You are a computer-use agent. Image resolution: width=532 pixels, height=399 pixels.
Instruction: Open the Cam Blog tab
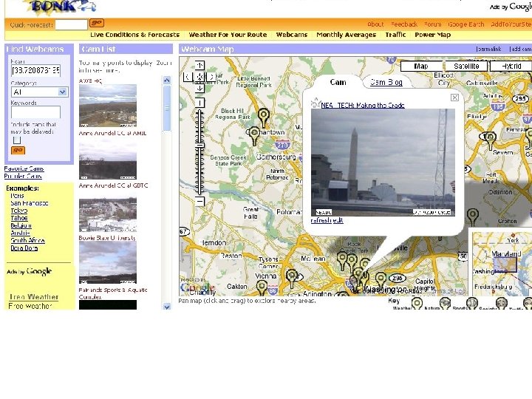(x=386, y=82)
